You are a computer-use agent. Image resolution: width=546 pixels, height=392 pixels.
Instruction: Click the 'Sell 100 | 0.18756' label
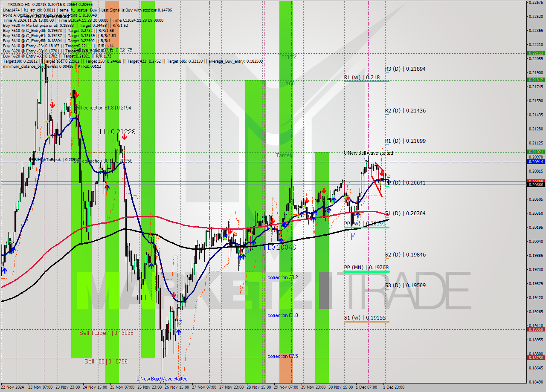tap(106, 361)
